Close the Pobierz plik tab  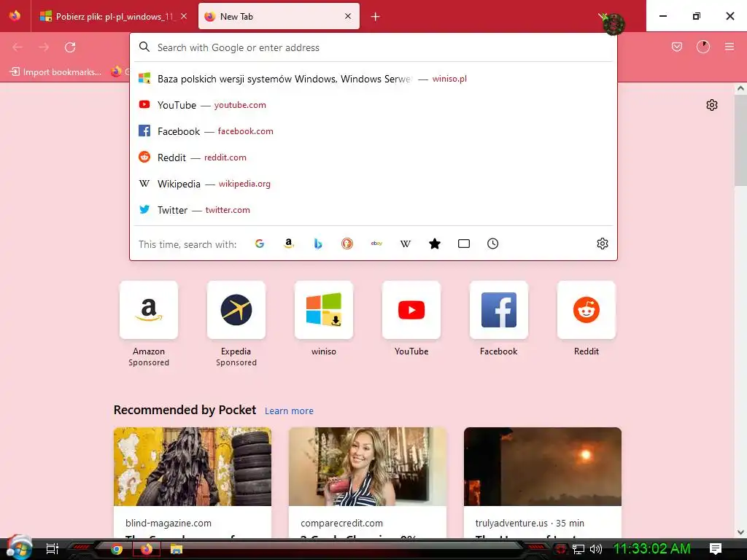point(184,16)
